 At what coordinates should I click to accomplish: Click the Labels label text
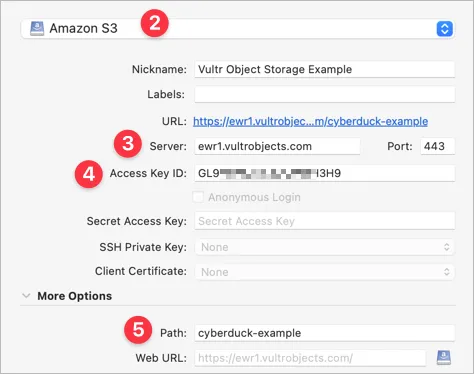pos(166,95)
